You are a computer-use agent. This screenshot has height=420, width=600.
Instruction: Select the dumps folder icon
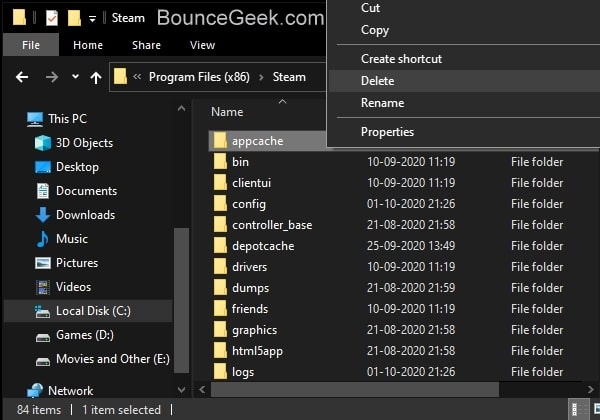click(220, 288)
